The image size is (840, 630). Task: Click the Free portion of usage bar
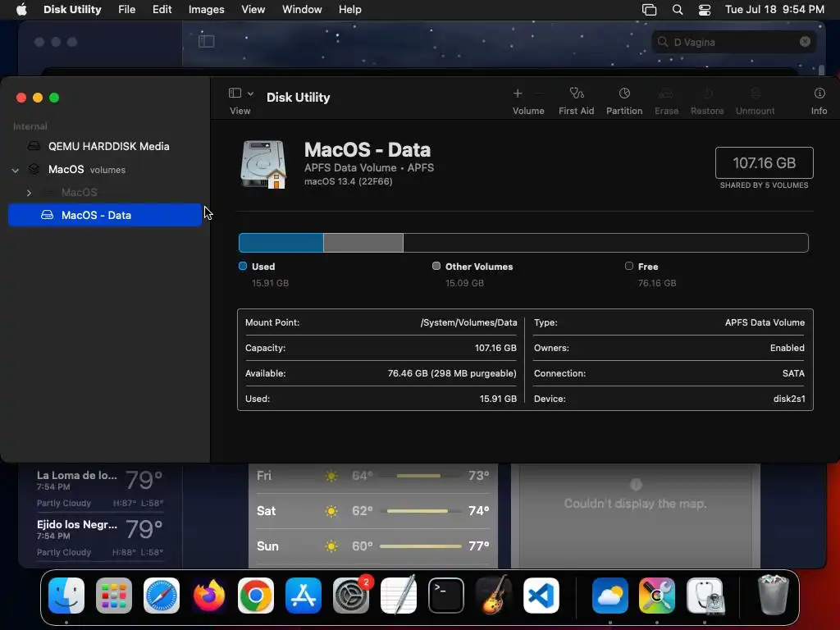(x=605, y=243)
